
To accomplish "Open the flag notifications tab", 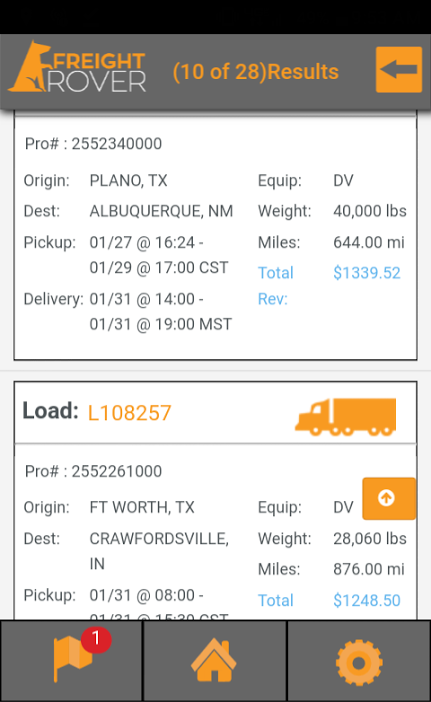I will point(71,660).
